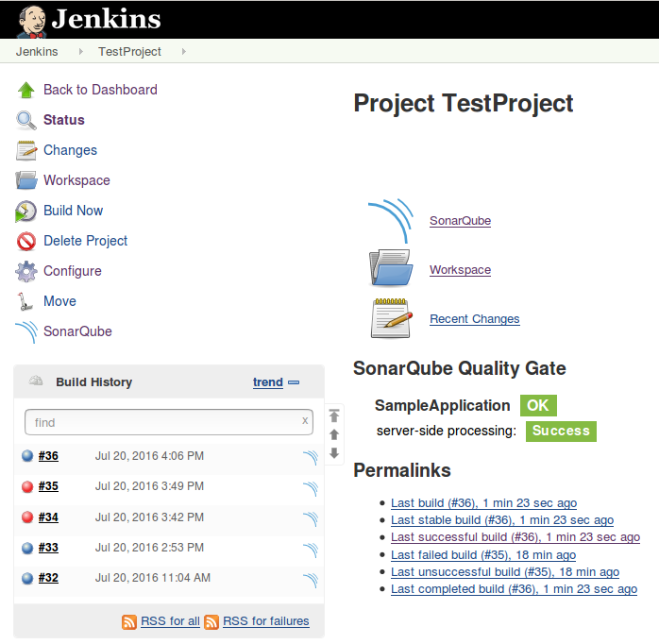Click the large Recent Changes notepad icon
This screenshot has width=659, height=644.
(x=392, y=318)
